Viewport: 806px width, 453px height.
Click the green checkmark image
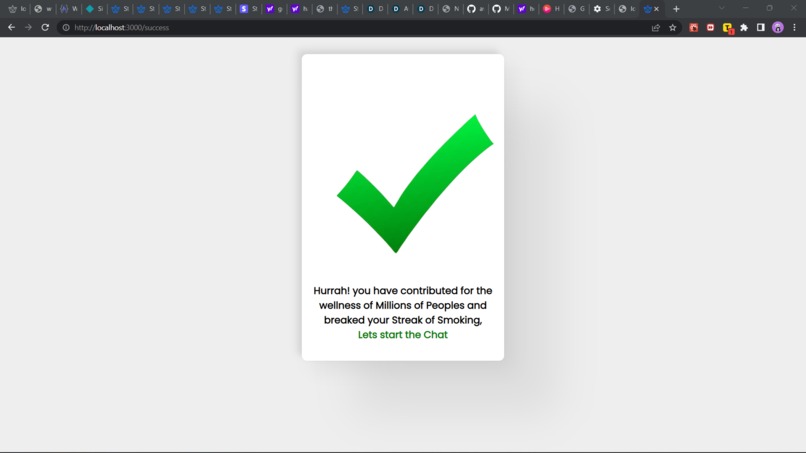(x=415, y=184)
